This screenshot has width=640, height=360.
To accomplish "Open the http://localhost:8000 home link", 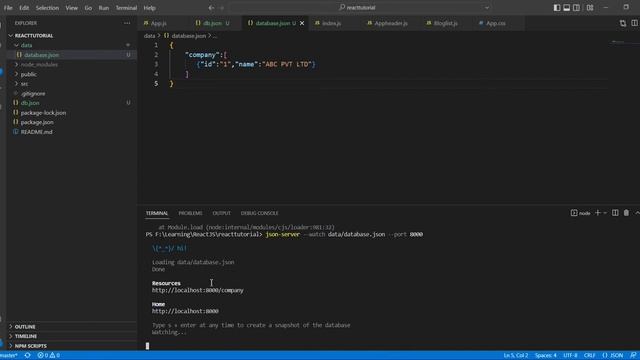I will coord(185,311).
